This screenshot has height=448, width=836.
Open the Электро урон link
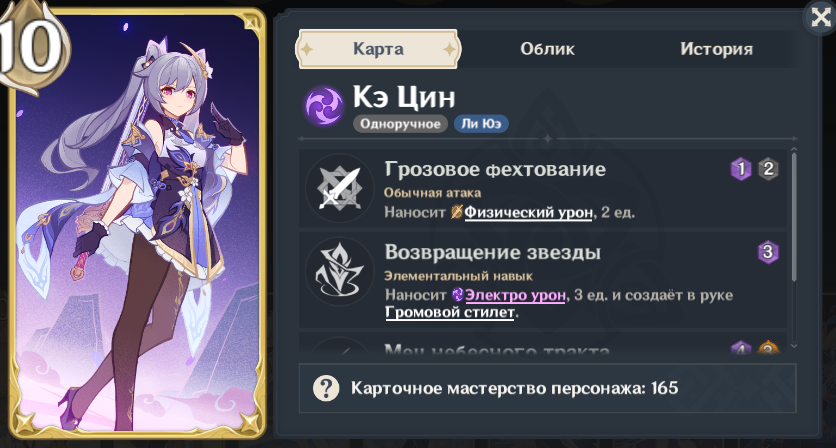(x=515, y=295)
